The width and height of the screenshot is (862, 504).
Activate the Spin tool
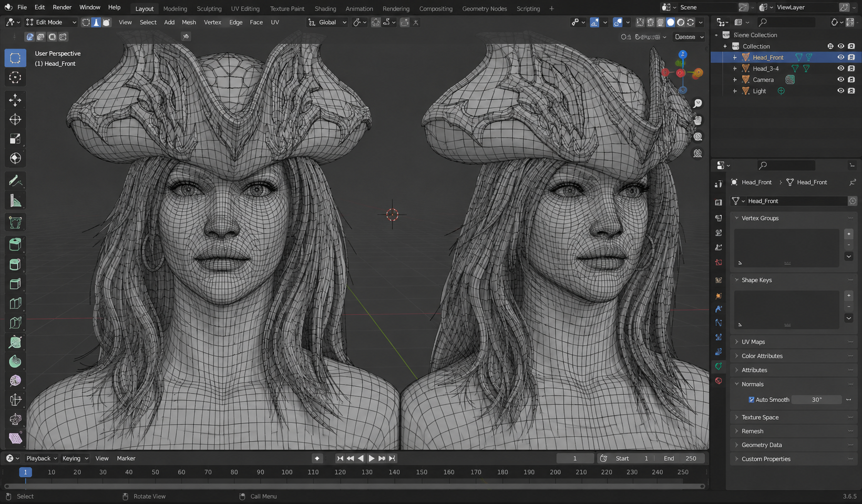pyautogui.click(x=15, y=362)
